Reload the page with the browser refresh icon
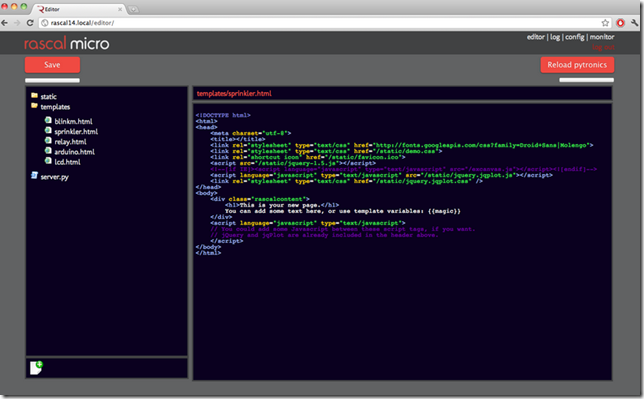 pyautogui.click(x=30, y=23)
